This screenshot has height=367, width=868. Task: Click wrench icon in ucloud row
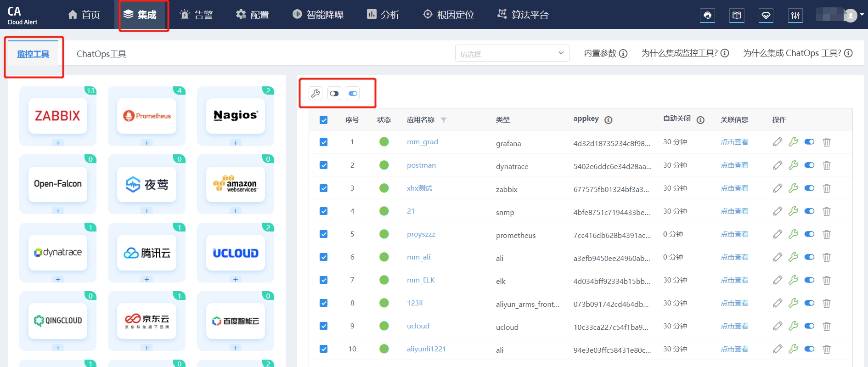point(793,326)
